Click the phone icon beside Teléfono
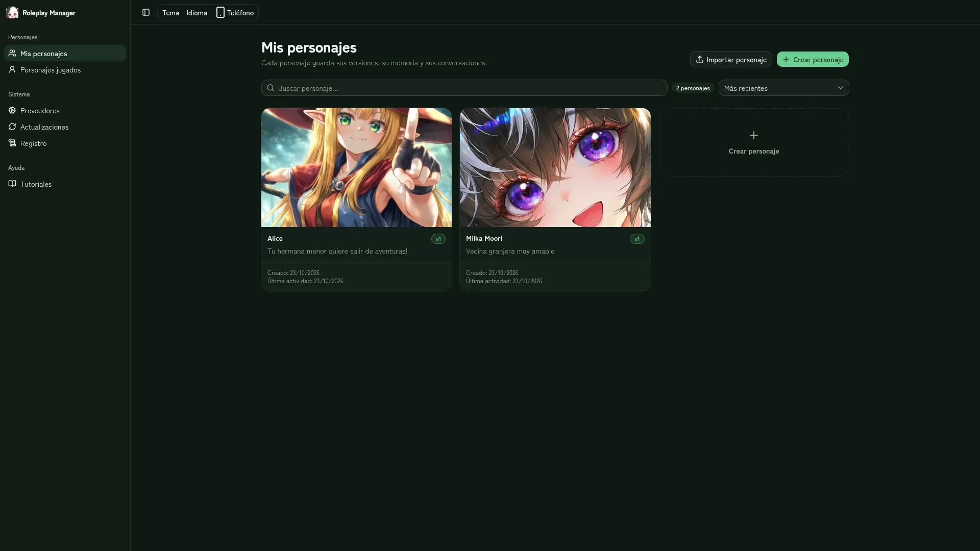Screen dimensions: 980x551 tap(220, 13)
